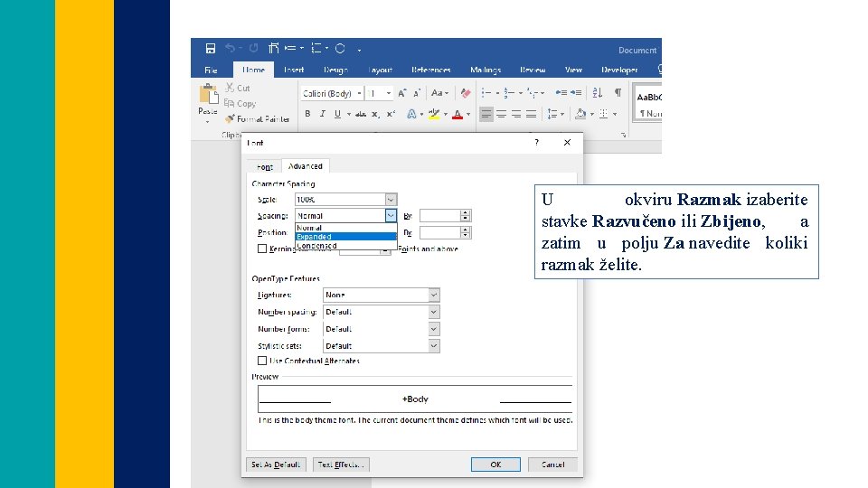
Task: Click the Save icon in quick access toolbar
Action: click(x=211, y=49)
